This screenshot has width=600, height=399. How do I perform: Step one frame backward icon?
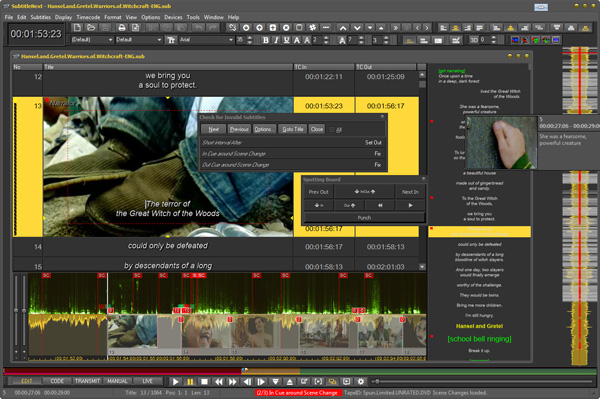247,381
